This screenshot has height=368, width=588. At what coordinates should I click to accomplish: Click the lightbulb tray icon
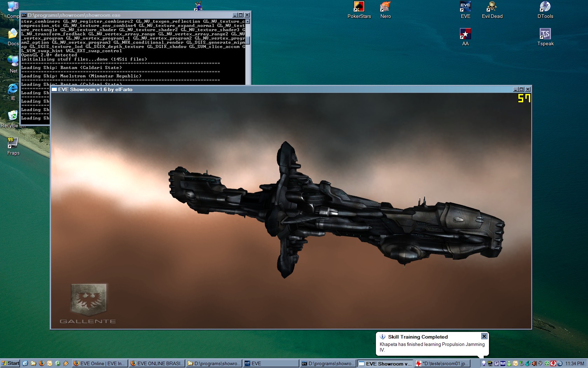click(x=484, y=363)
